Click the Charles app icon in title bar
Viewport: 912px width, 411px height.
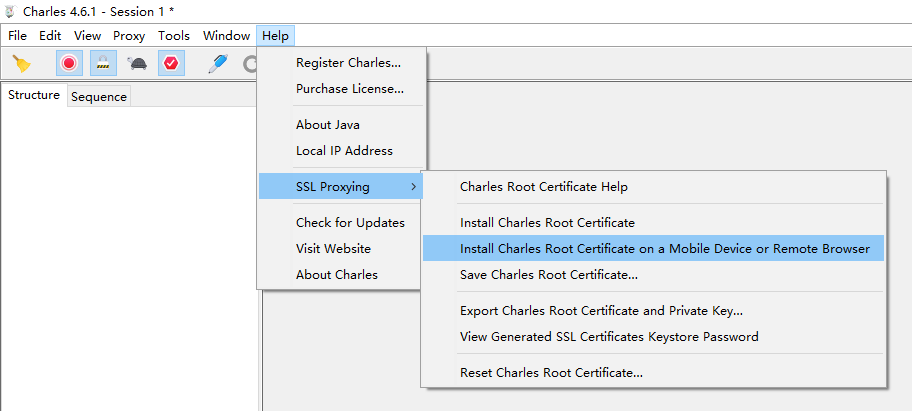pos(9,11)
